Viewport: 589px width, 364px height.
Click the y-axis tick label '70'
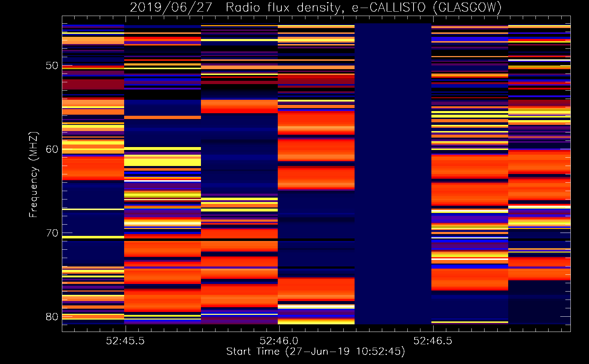52,233
